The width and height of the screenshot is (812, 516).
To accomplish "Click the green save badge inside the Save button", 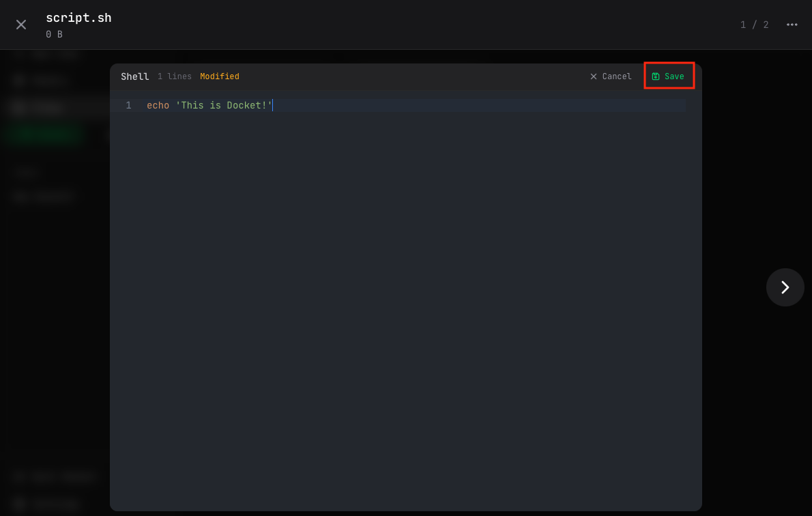I will [656, 76].
